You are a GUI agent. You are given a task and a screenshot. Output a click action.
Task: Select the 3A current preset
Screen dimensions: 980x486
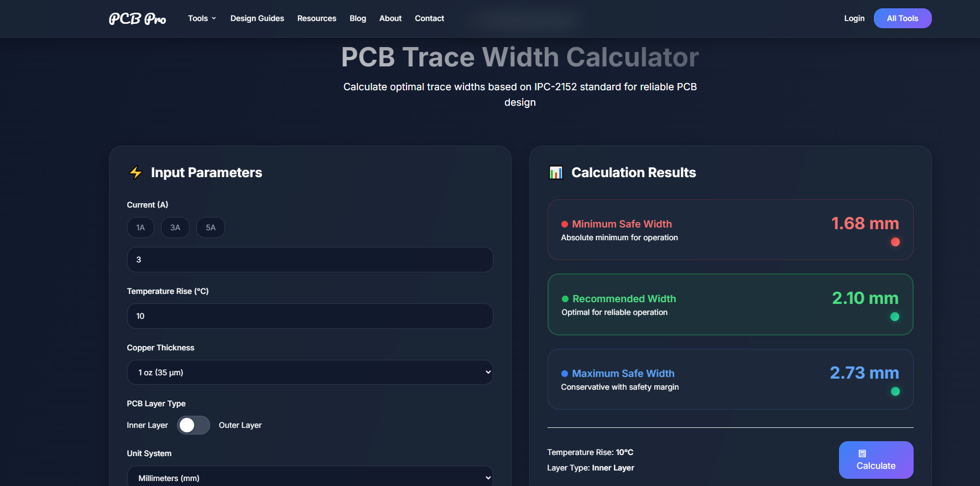(x=175, y=228)
